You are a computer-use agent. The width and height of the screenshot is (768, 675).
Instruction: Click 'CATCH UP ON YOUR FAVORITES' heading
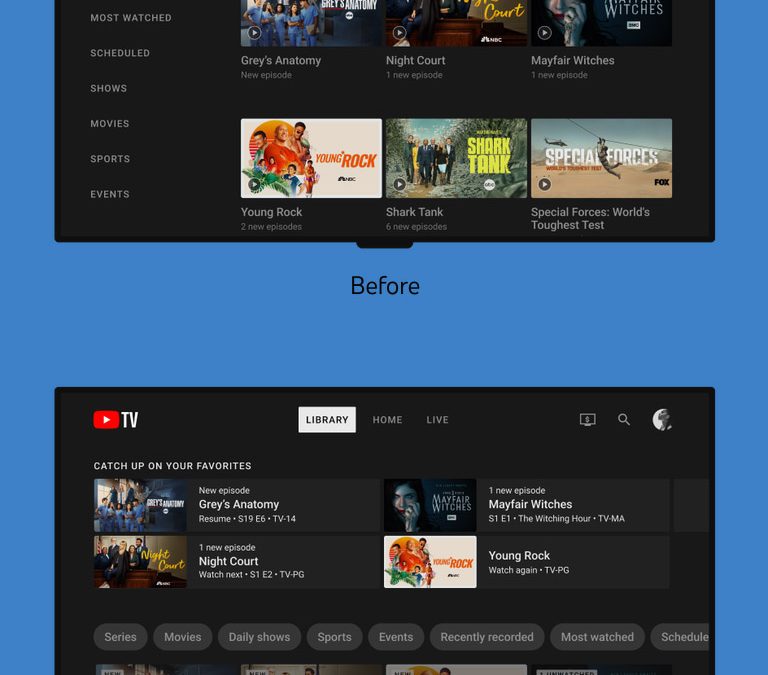click(x=172, y=466)
